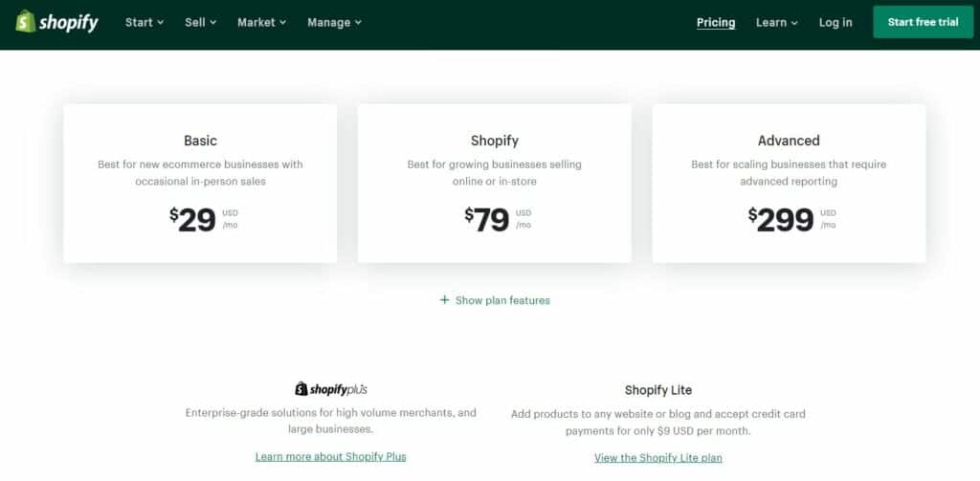980x481 pixels.
Task: Click the plus icon beside Show plan features
Action: pyautogui.click(x=444, y=300)
